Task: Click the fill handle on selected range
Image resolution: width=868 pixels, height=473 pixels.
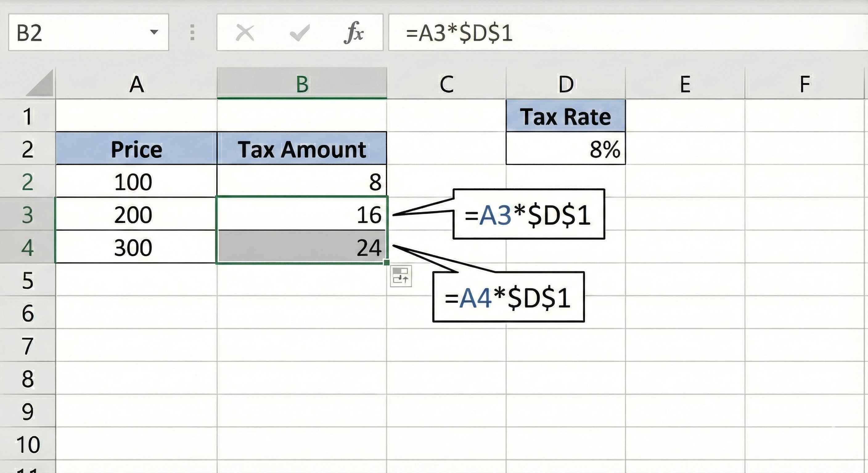Action: click(387, 262)
